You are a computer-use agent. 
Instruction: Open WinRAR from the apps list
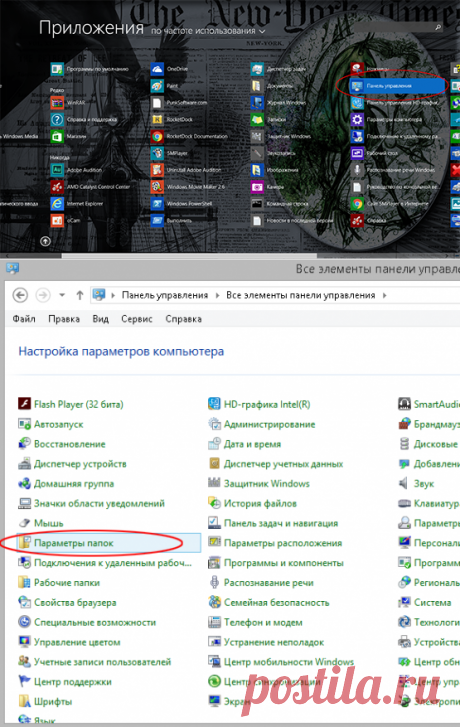pos(68,102)
